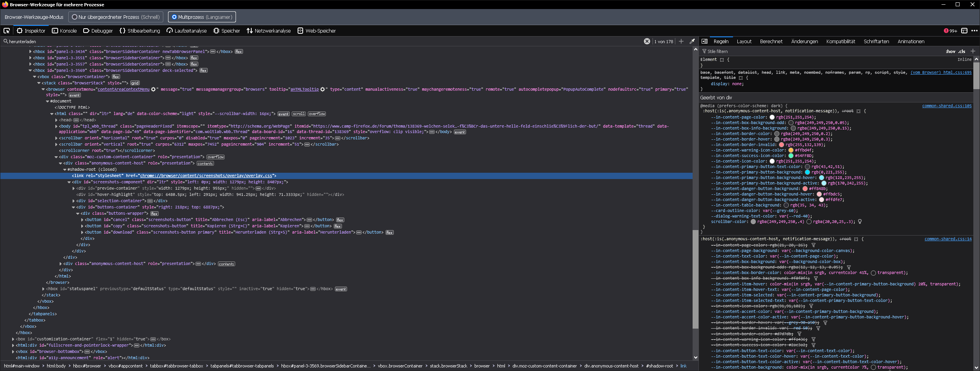Open Stilbearbeitung tab
This screenshot has width=980, height=371.
(x=140, y=31)
